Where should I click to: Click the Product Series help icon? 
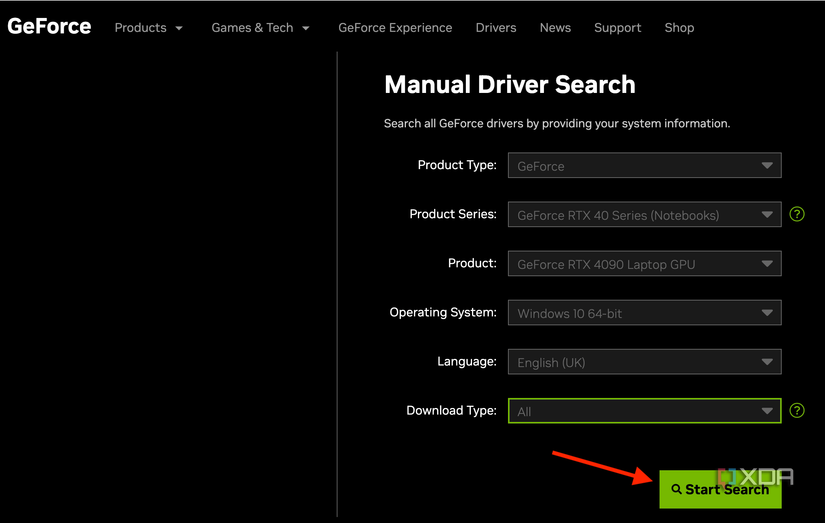click(x=797, y=214)
